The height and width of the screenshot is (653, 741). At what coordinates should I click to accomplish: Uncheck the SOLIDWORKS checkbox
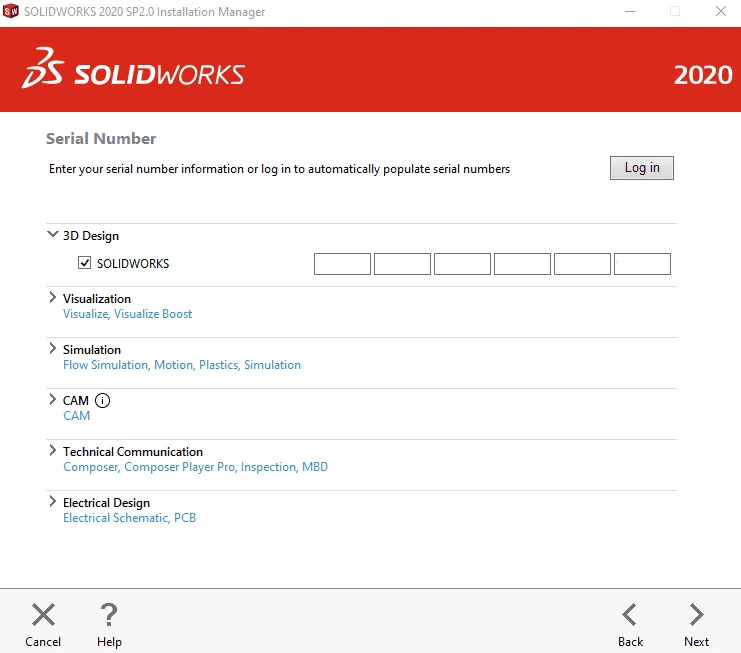coord(85,264)
